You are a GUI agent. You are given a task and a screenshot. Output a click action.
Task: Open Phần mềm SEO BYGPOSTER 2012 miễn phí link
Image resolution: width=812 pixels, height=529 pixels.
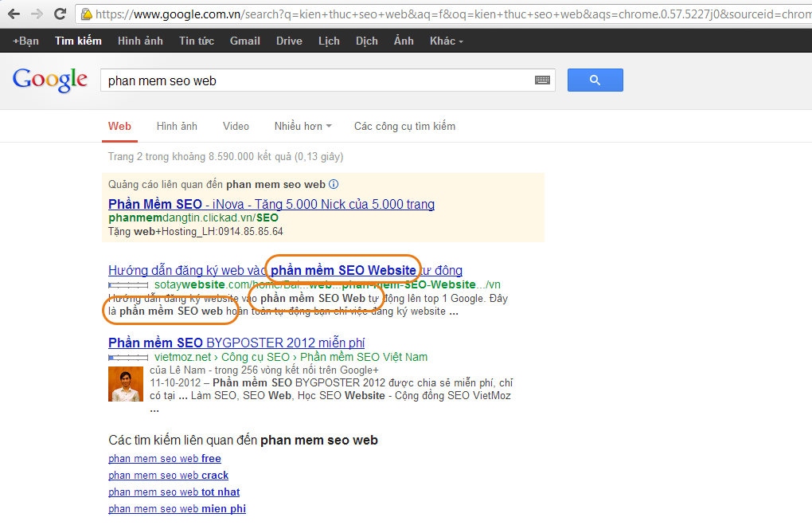tap(236, 343)
